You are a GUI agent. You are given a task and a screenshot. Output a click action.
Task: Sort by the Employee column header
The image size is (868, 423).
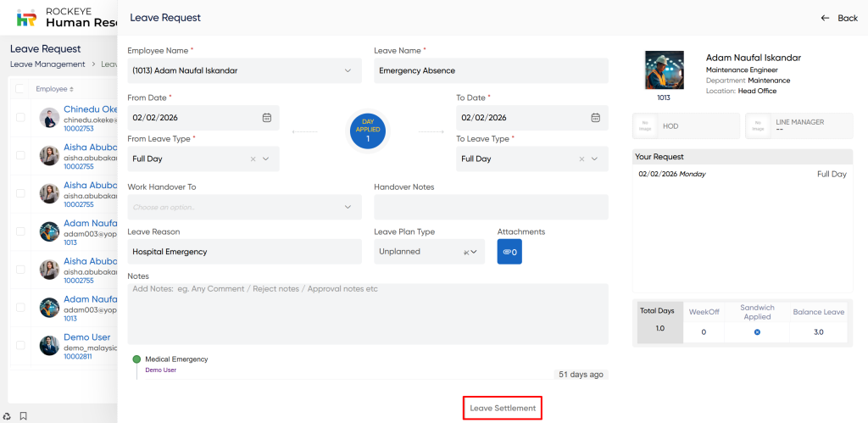[54, 89]
